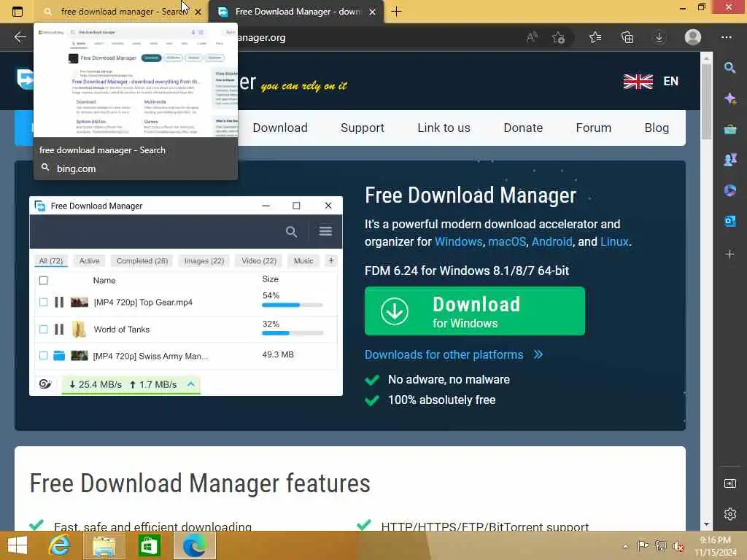
Task: Open the Outlook sidebar icon
Action: click(729, 221)
